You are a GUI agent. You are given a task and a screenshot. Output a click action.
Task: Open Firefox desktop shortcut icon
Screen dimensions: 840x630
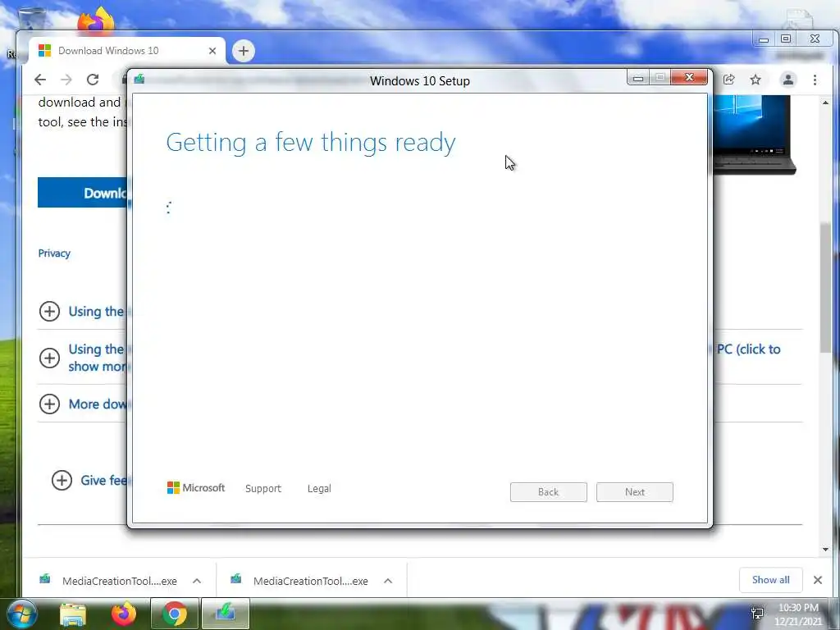click(95, 20)
